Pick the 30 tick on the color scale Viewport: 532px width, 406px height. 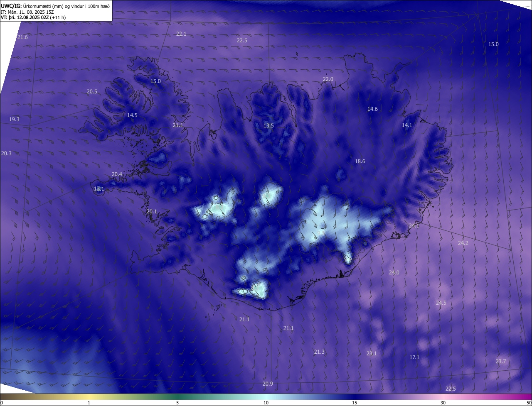tap(443, 403)
